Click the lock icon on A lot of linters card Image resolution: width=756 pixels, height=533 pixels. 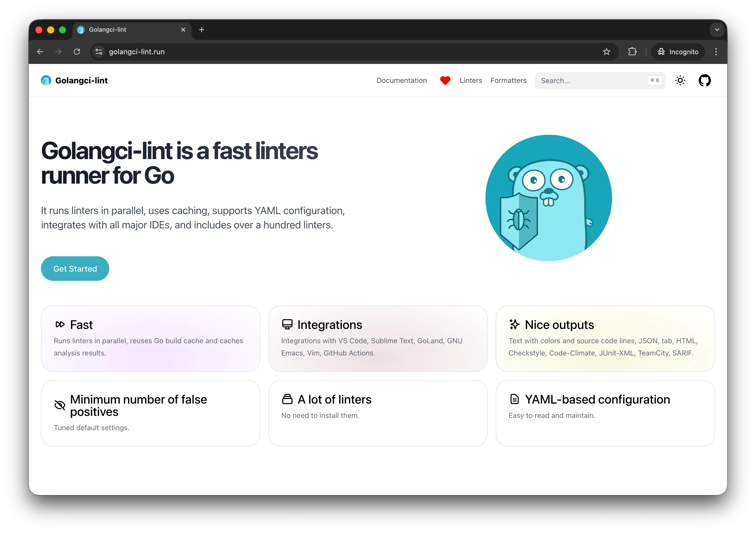(287, 399)
